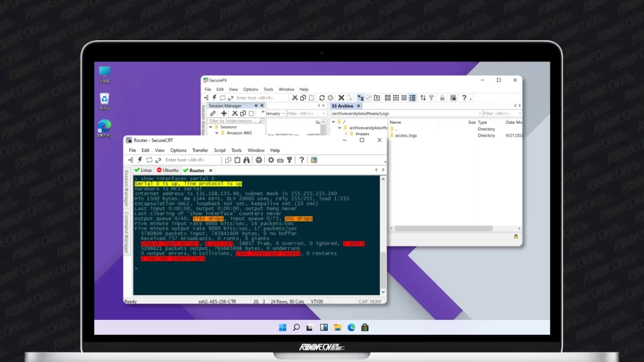
Task: Click the lock icon in SecureFX toolbar
Action: point(443,98)
